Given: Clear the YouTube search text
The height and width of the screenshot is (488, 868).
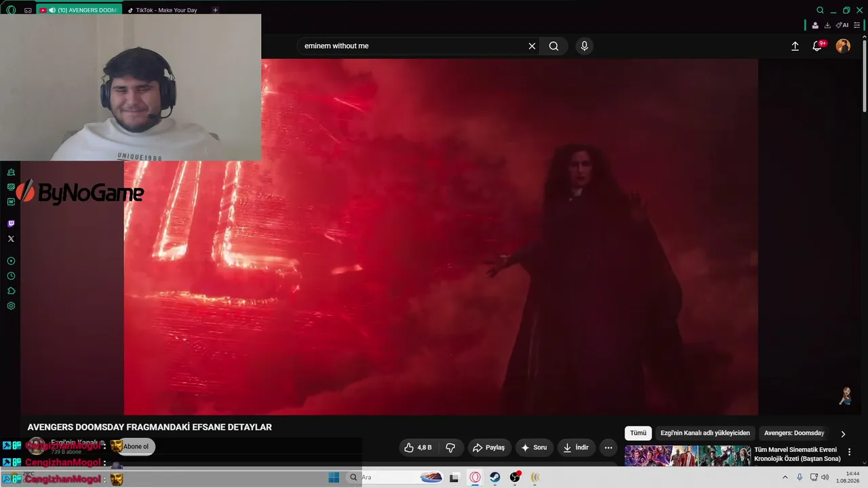Looking at the screenshot, I should (x=532, y=46).
